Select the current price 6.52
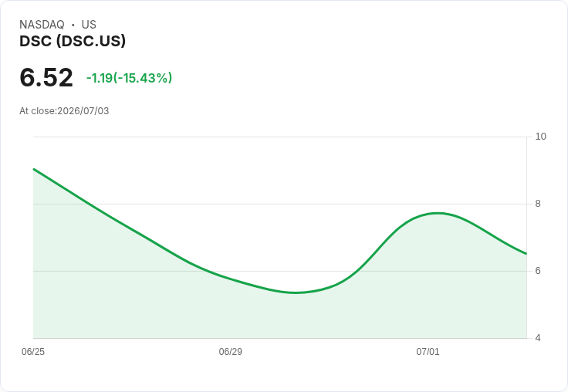 tap(46, 77)
